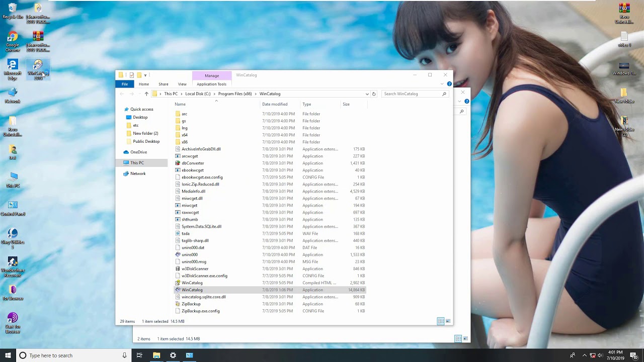
Task: Show hidden tray icons chevron
Action: coord(584,355)
